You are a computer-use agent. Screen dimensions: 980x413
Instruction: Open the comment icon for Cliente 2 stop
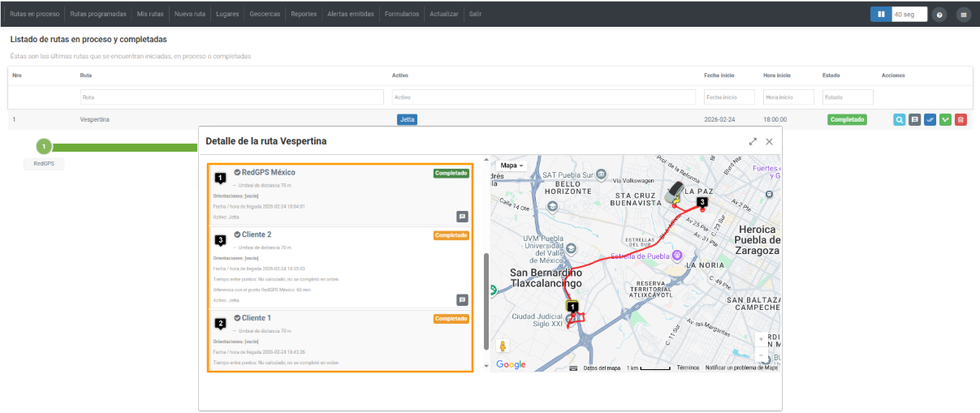tap(462, 299)
